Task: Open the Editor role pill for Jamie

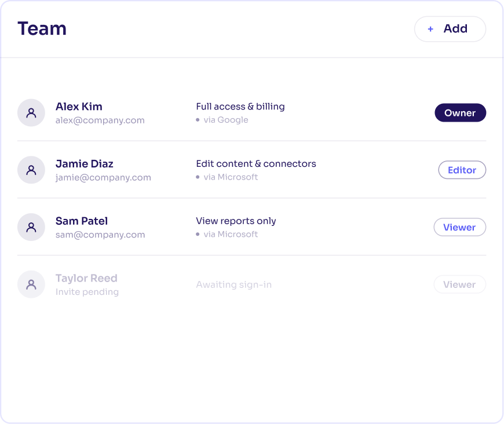Action: point(462,170)
